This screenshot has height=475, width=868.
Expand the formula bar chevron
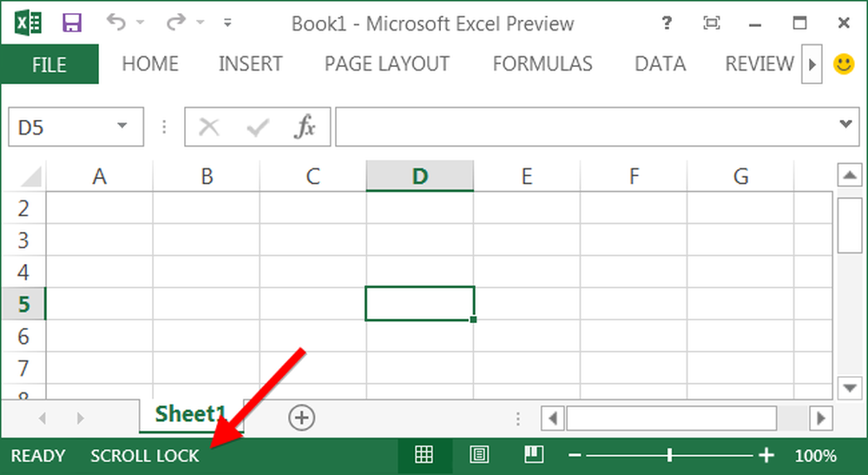click(x=845, y=123)
